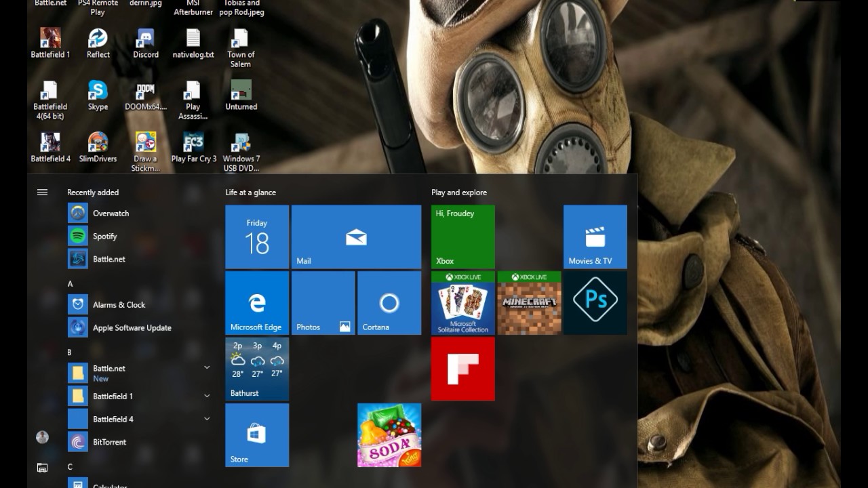The image size is (868, 488).
Task: Launch Overwatch from Recently added
Action: click(x=139, y=213)
